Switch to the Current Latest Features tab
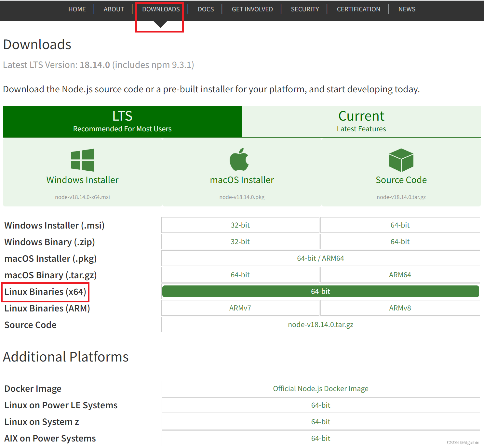Viewport: 484px width, 448px height. pyautogui.click(x=361, y=122)
